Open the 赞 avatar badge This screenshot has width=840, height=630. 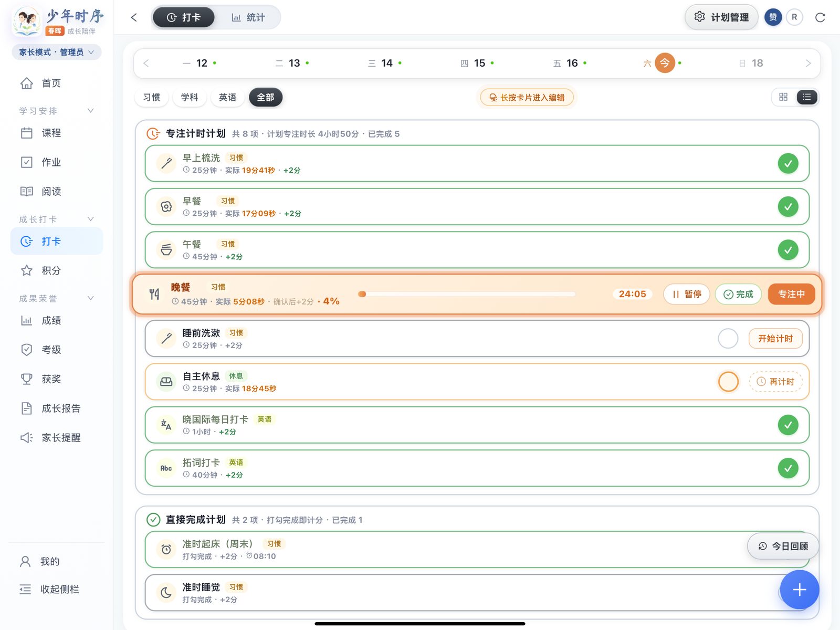pyautogui.click(x=773, y=17)
